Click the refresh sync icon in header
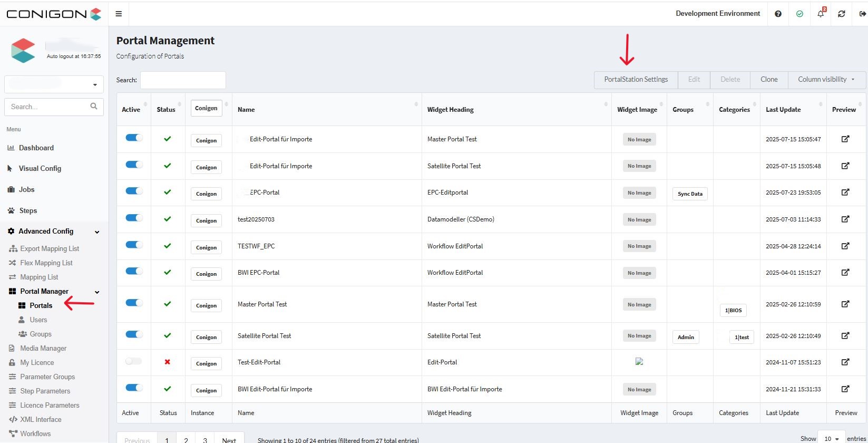 click(x=842, y=14)
